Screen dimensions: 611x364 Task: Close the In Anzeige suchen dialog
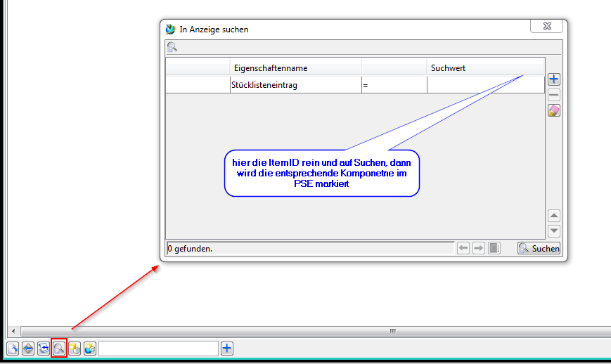pyautogui.click(x=547, y=26)
